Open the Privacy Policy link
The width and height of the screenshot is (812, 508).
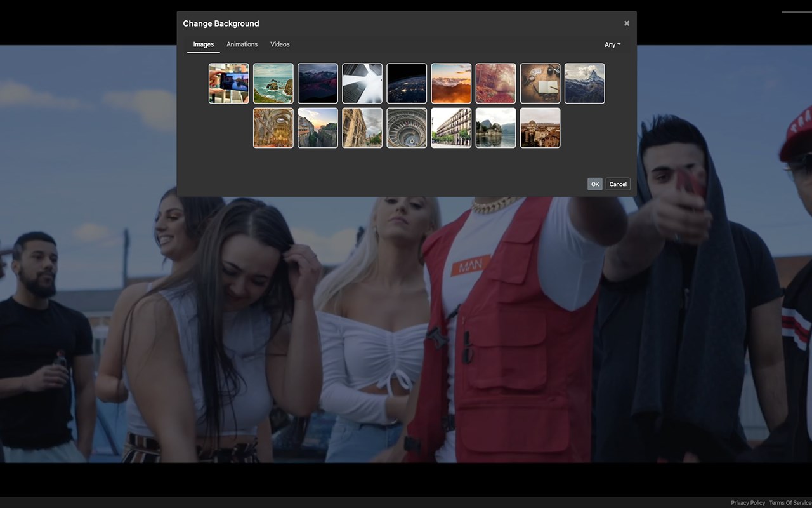point(747,503)
